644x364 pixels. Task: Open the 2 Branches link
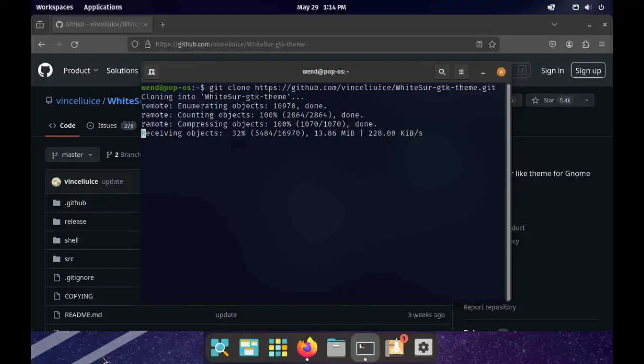[x=123, y=155]
